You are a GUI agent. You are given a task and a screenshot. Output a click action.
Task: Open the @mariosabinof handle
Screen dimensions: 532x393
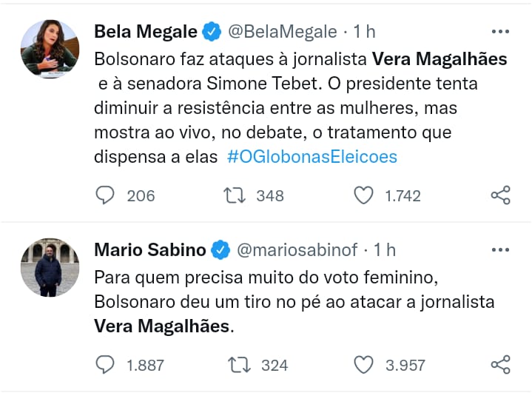(x=299, y=250)
